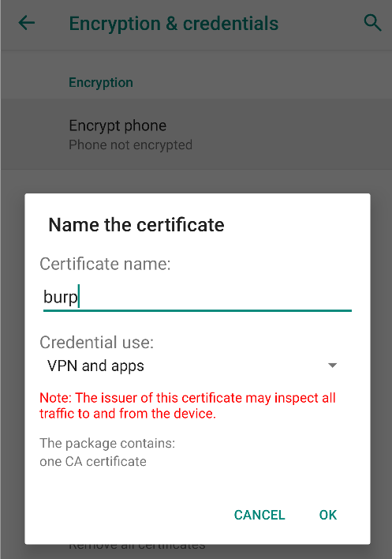392x559 pixels.
Task: Click the Name the certificate heading
Action: coord(136,225)
